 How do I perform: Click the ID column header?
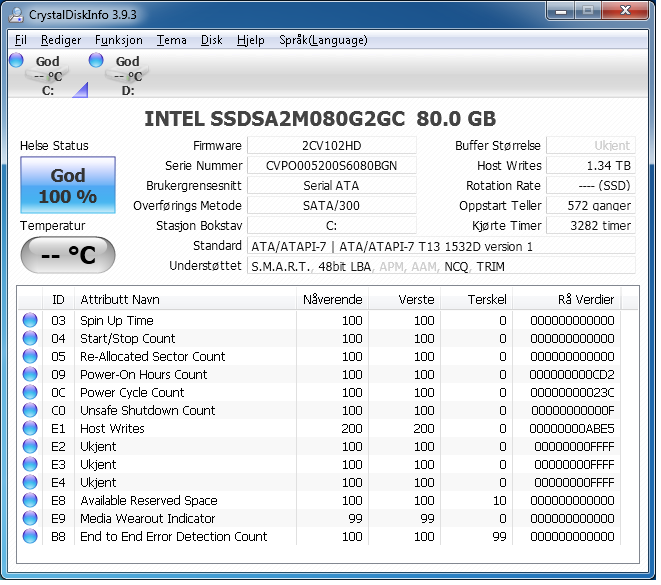[x=59, y=299]
